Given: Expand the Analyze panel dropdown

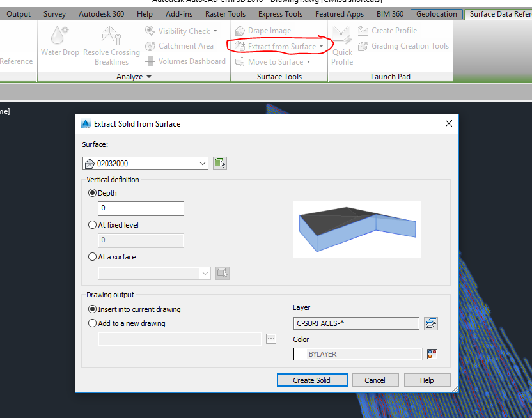Looking at the screenshot, I should click(148, 76).
